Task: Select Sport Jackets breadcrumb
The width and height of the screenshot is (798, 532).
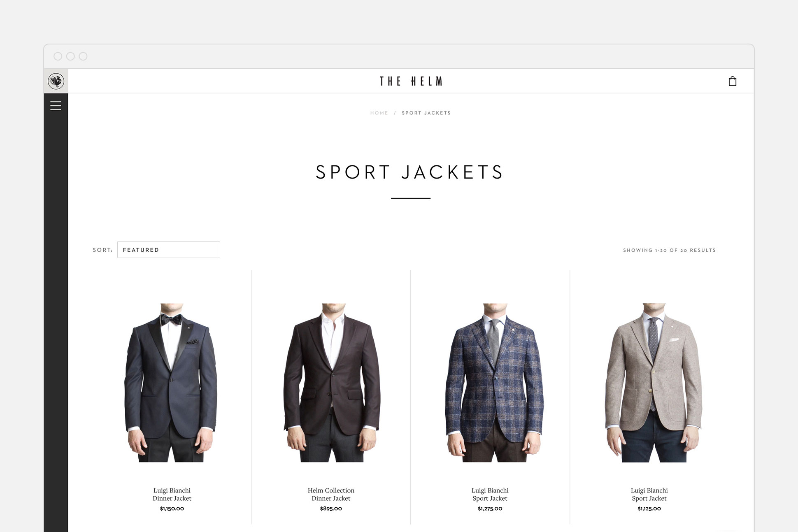Action: coord(426,113)
